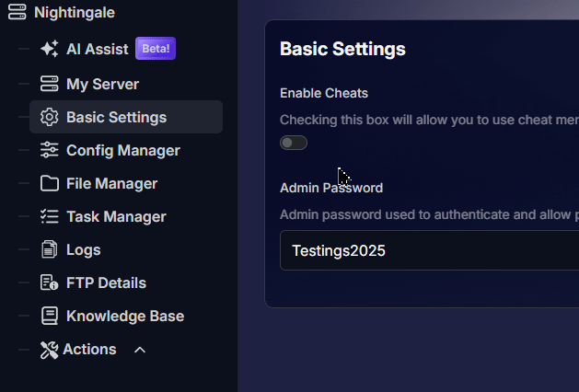Click the Actions wrench tools icon
The height and width of the screenshot is (392, 579).
(49, 350)
